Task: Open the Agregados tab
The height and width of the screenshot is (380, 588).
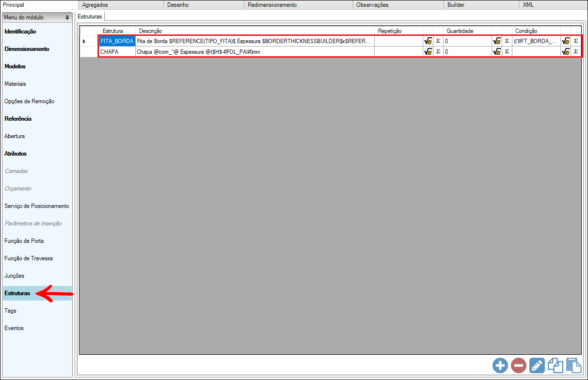Action: tap(121, 5)
